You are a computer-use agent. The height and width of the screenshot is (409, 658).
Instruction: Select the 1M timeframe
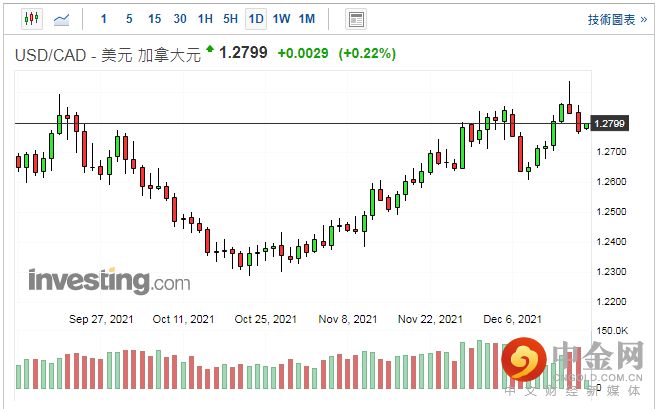click(x=307, y=19)
